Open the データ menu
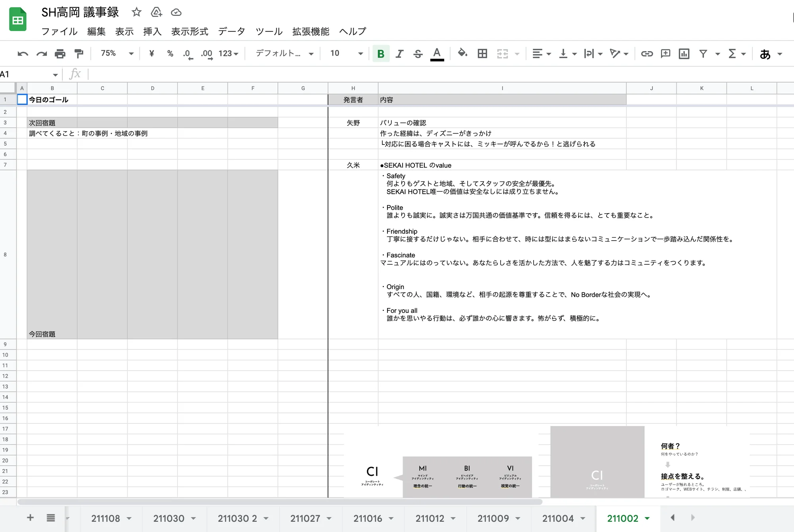Screen dimensions: 794x532 point(231,31)
